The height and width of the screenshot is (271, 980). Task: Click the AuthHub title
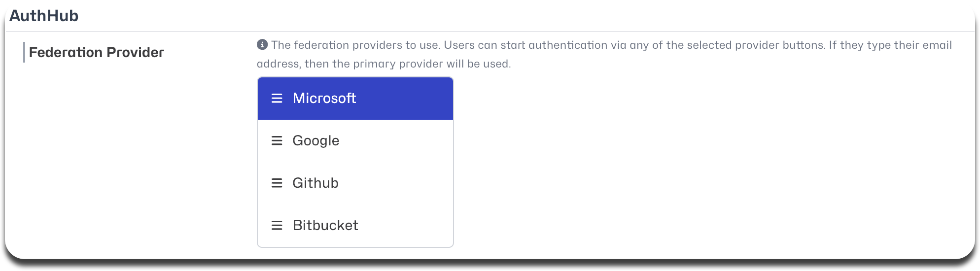click(44, 16)
